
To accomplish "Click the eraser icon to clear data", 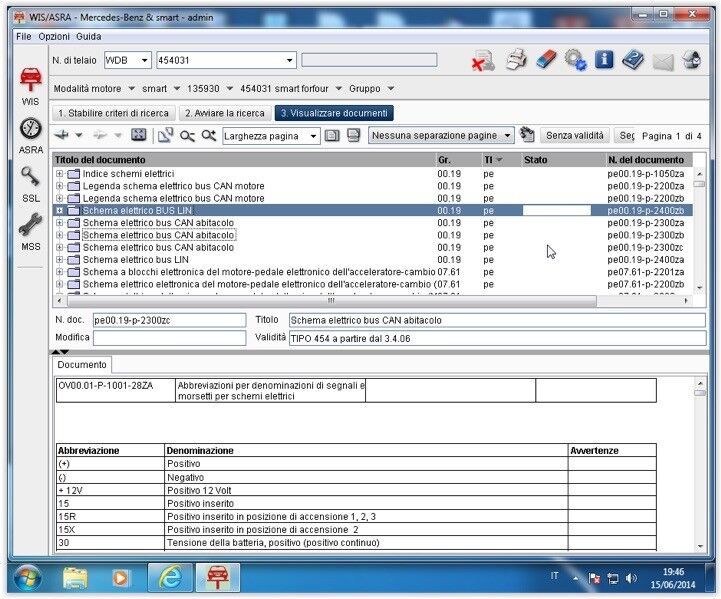I will tap(546, 60).
